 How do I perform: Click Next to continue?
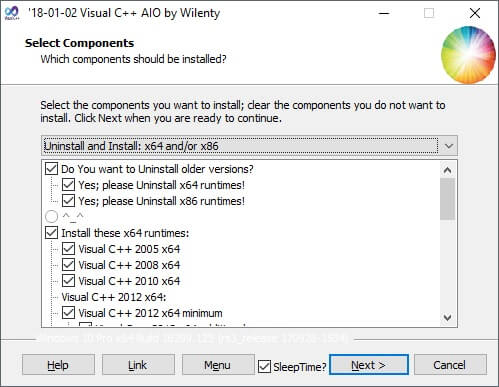[x=369, y=365]
